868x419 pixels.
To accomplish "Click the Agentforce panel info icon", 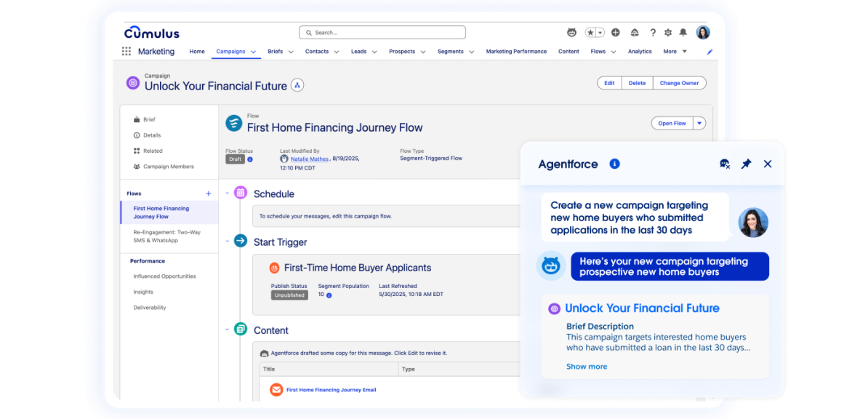I will 614,164.
